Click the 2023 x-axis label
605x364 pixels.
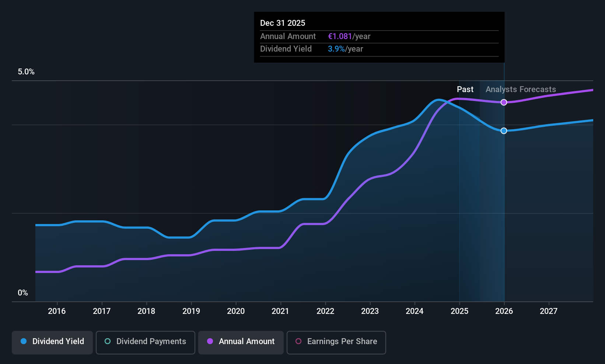click(x=370, y=311)
